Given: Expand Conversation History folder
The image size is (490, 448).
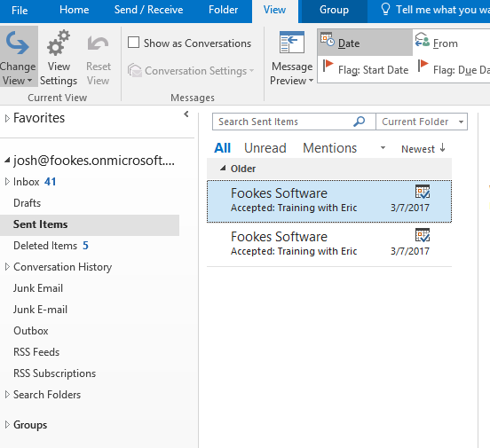Looking at the screenshot, I should tap(7, 267).
